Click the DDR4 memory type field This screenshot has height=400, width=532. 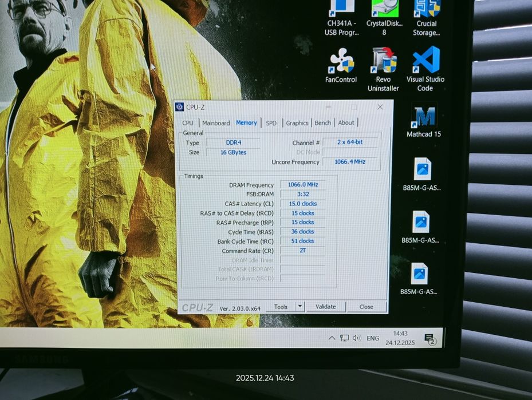(234, 142)
